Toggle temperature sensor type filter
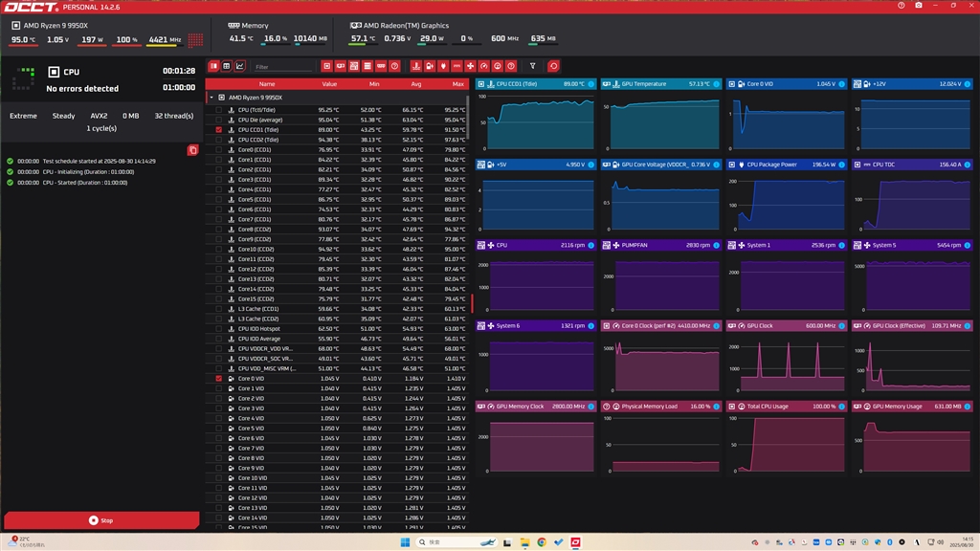Screen dimensions: 980x551 click(416, 66)
